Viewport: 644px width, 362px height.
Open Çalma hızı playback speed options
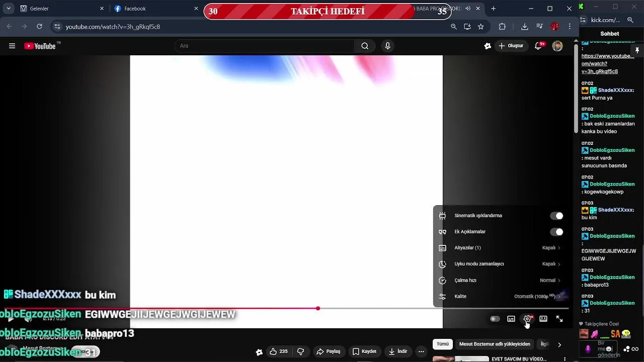pos(501,281)
